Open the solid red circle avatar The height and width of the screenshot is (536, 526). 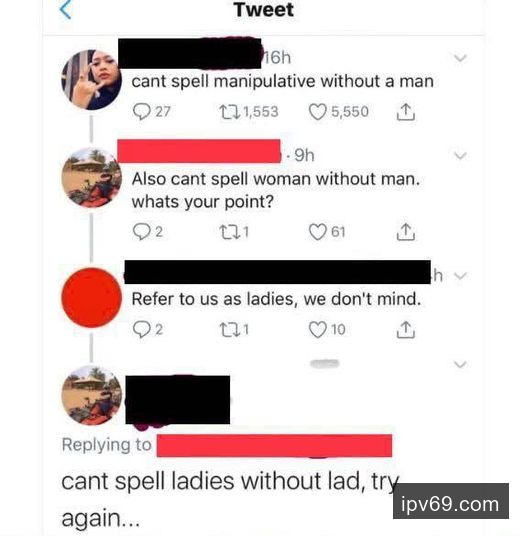click(x=91, y=298)
